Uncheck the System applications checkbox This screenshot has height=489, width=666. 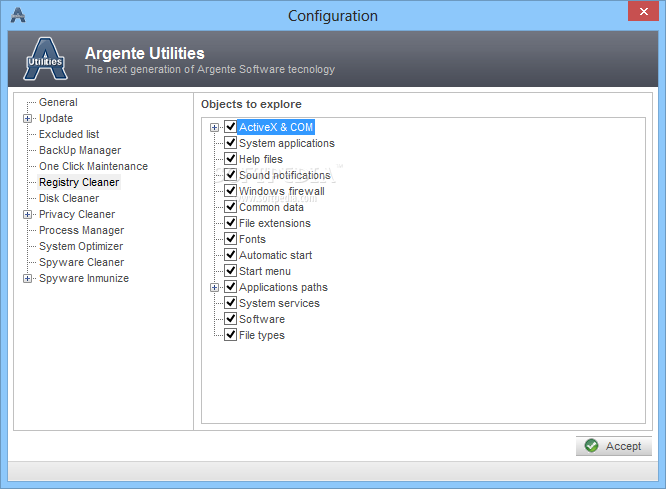pos(231,143)
